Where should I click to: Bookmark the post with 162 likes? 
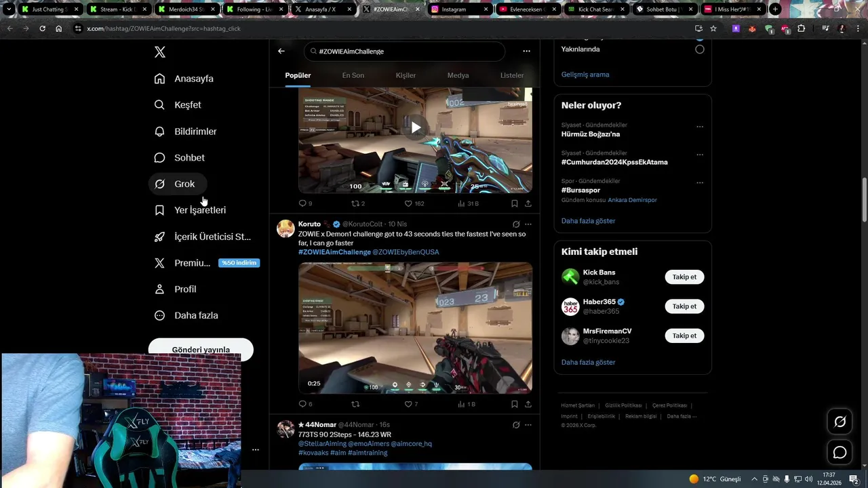[x=514, y=203]
